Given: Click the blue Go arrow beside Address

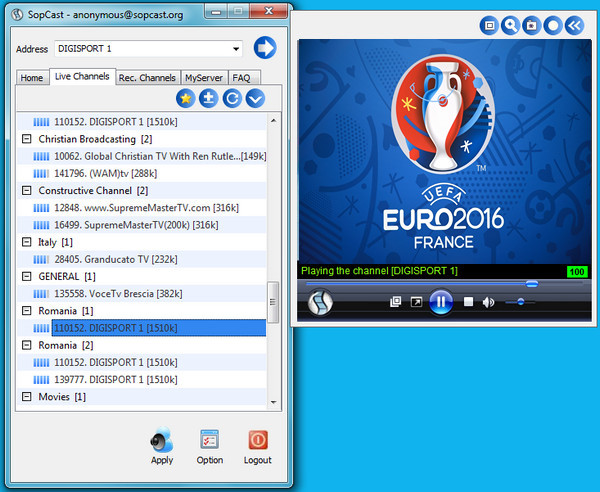Looking at the screenshot, I should 265,48.
